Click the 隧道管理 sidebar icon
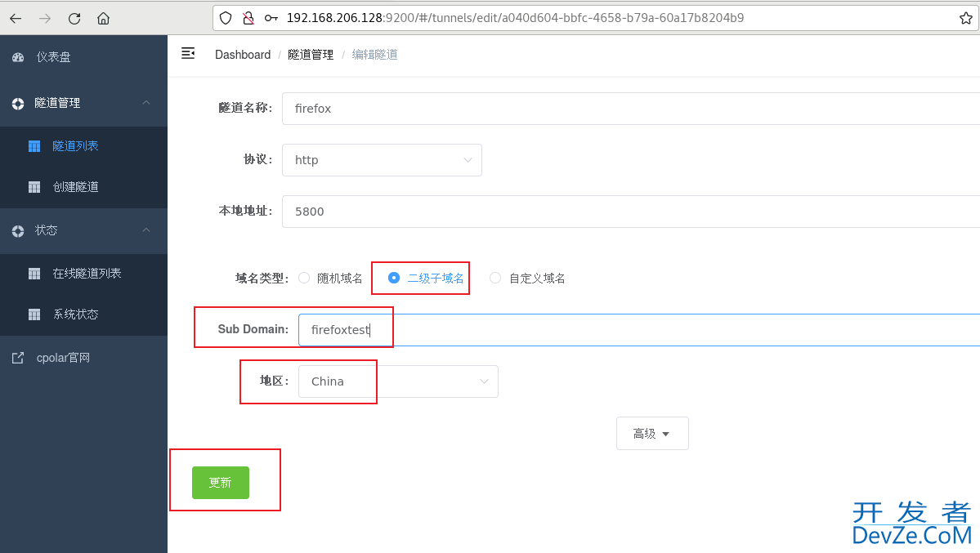The width and height of the screenshot is (980, 553). 18,103
